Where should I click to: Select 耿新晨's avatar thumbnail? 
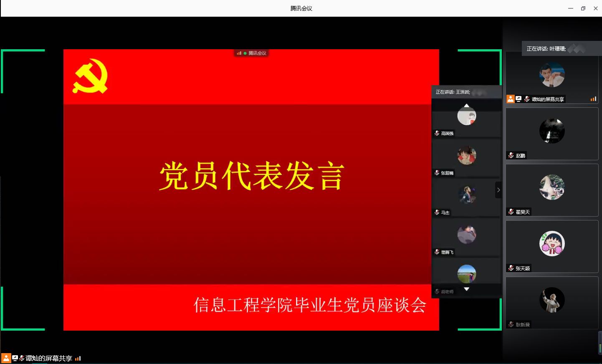552,300
